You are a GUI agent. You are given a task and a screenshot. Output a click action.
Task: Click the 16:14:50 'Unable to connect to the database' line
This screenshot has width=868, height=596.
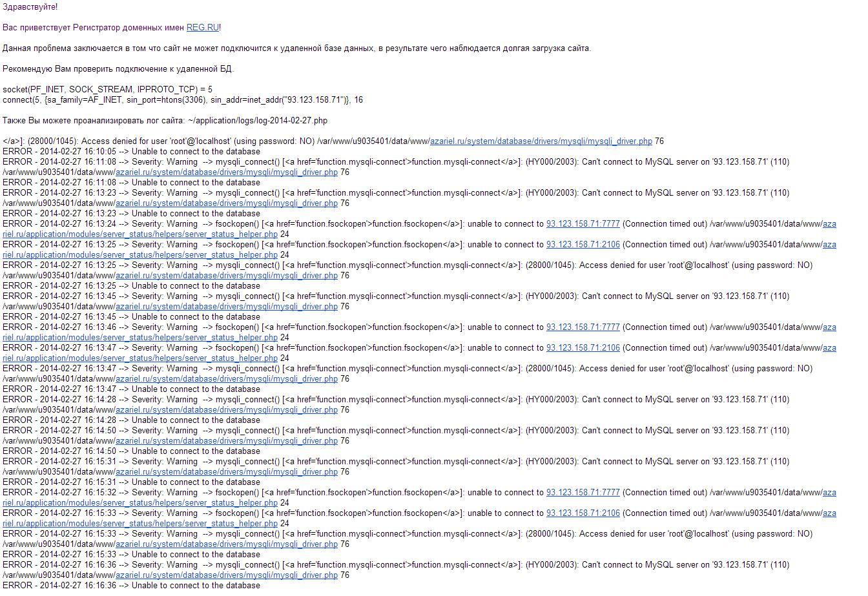click(131, 451)
